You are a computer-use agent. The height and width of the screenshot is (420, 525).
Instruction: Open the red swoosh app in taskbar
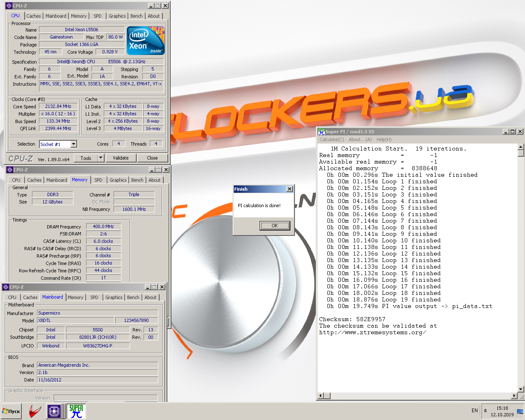tap(35, 411)
